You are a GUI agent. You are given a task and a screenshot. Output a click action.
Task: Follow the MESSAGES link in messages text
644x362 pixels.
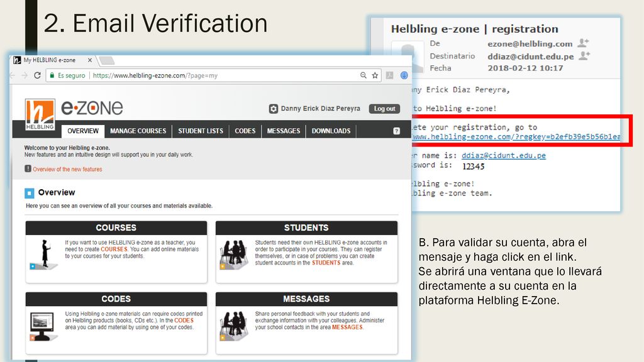(x=347, y=327)
